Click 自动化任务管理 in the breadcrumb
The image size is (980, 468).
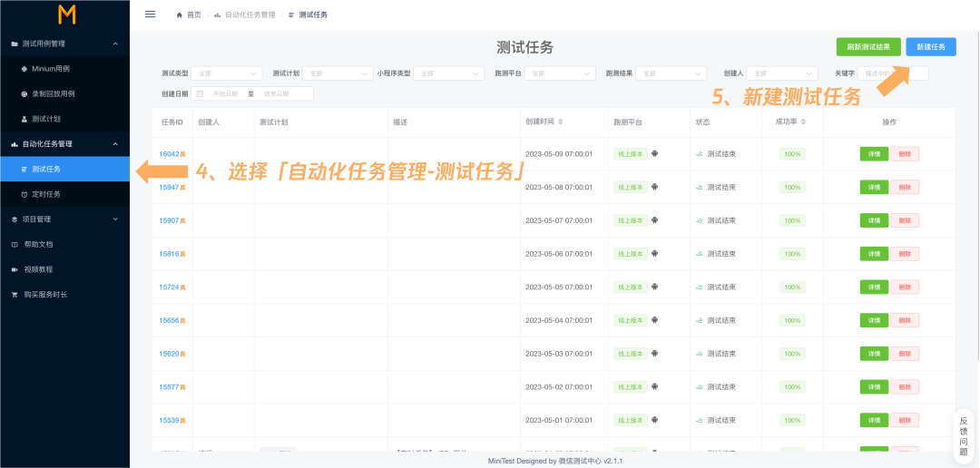pyautogui.click(x=250, y=15)
